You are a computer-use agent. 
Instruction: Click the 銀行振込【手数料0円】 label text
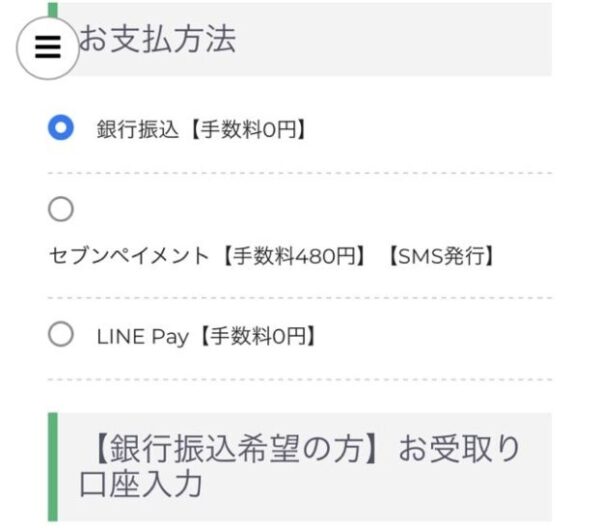pyautogui.click(x=202, y=129)
